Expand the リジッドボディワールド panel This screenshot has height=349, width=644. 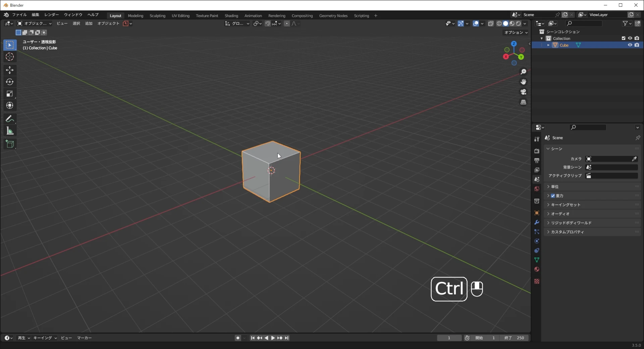(x=592, y=223)
